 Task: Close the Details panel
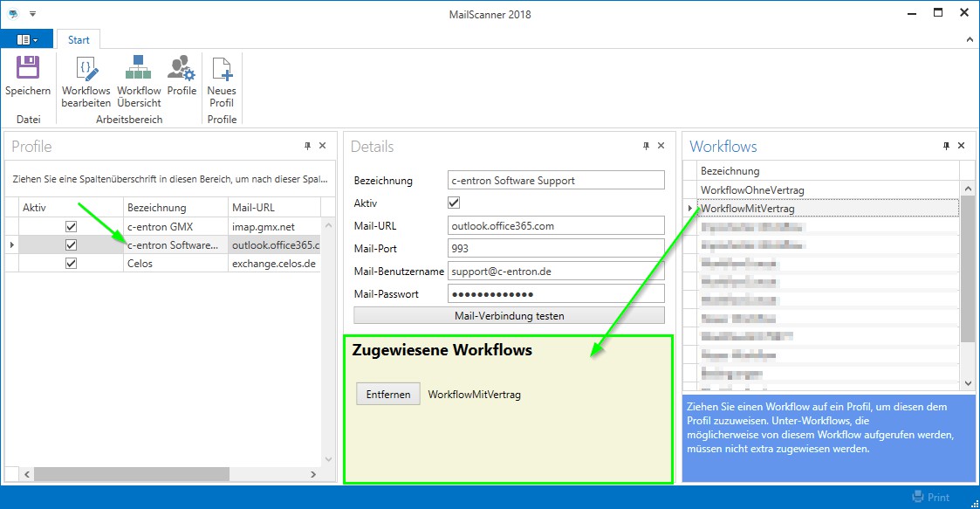[x=661, y=146]
